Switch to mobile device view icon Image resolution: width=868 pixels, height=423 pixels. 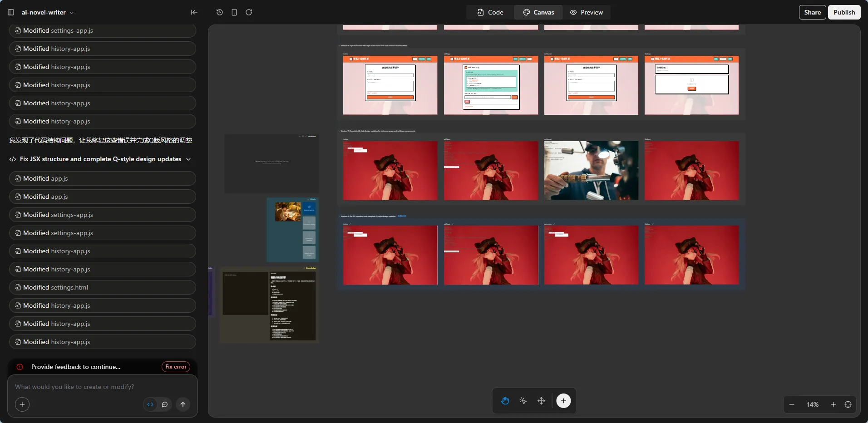[x=234, y=12]
